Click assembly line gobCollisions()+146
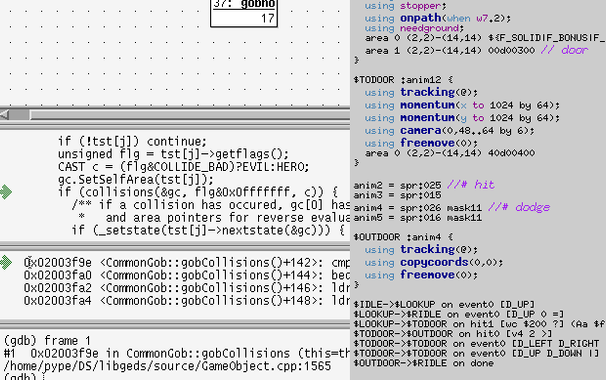The width and height of the screenshot is (606, 380). pos(187,288)
